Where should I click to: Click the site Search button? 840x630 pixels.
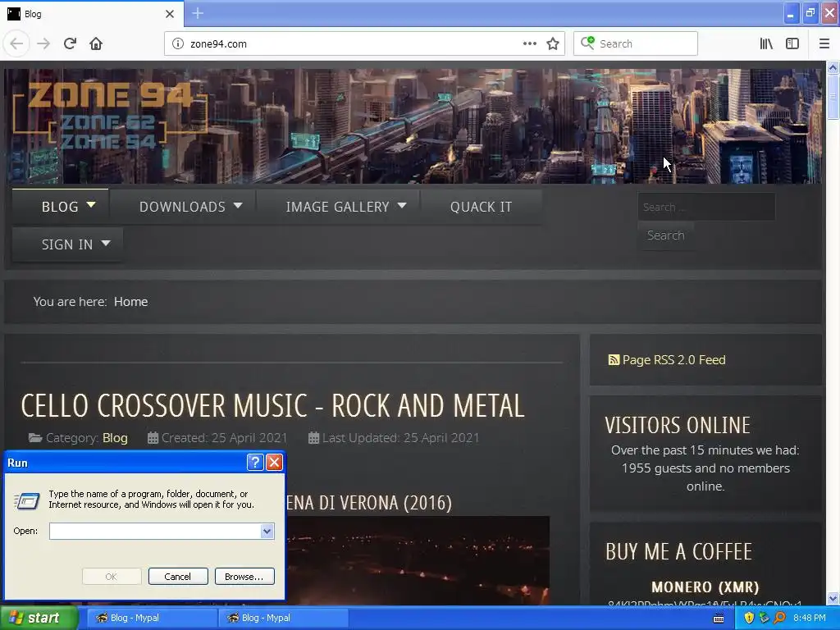pos(665,235)
